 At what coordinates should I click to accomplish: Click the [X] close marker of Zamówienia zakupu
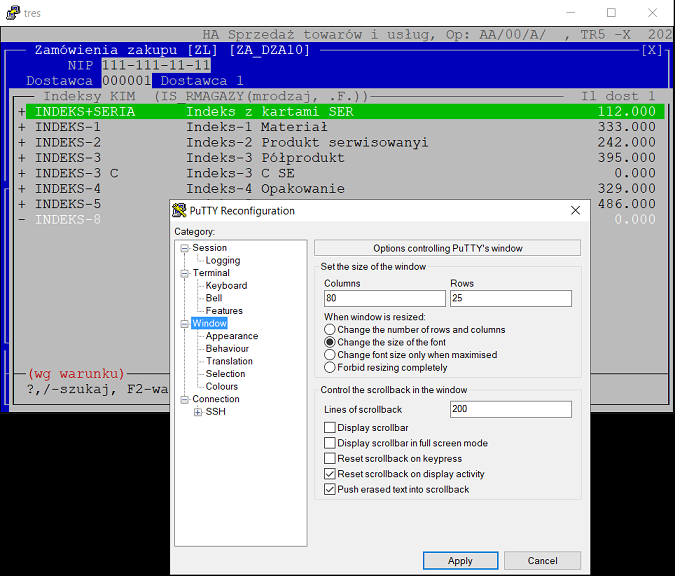click(x=652, y=50)
